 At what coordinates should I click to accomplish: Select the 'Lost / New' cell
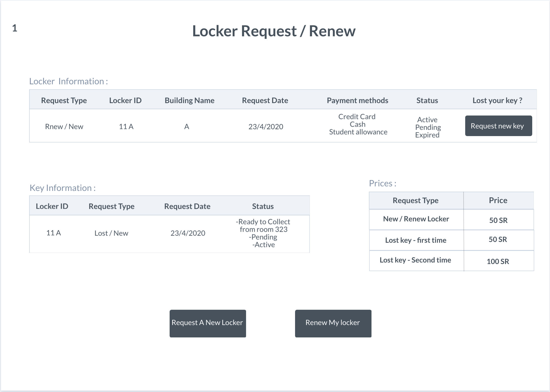pyautogui.click(x=111, y=233)
